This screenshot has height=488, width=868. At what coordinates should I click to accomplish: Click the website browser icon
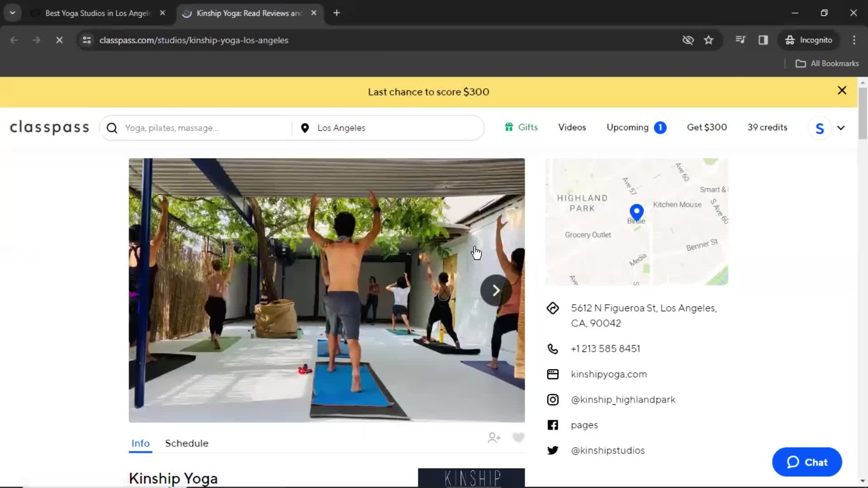[552, 374]
